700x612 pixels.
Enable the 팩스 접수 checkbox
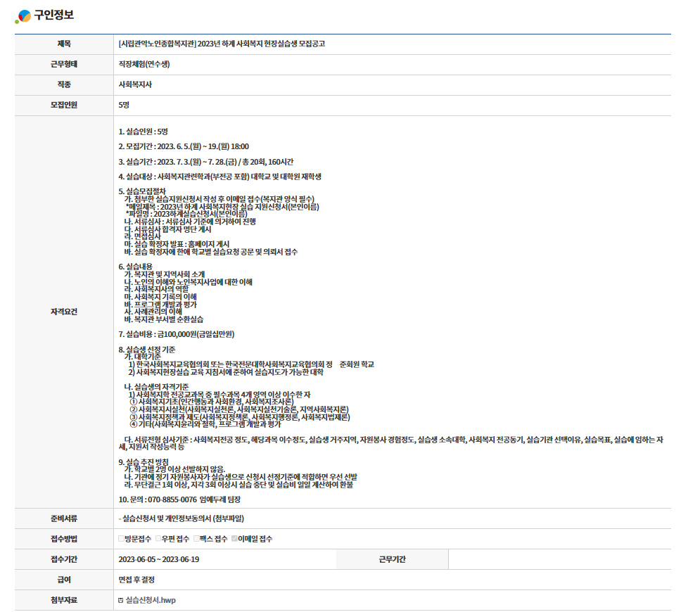(x=196, y=539)
